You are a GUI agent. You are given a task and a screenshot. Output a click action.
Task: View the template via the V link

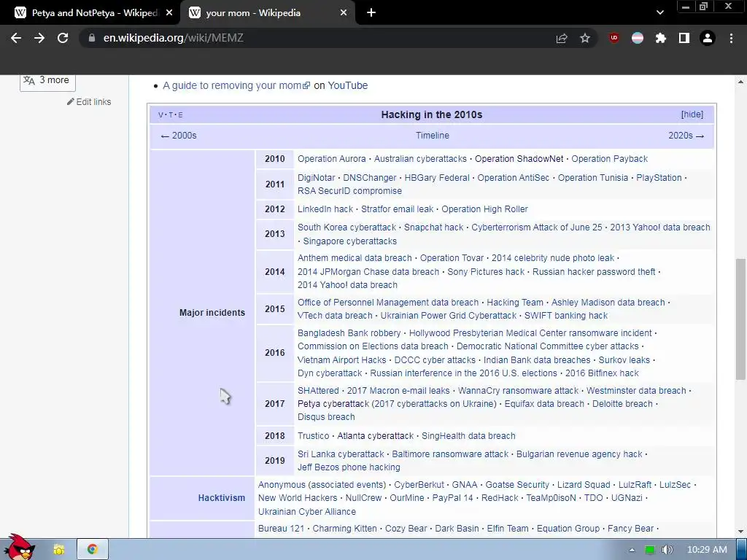click(x=160, y=115)
